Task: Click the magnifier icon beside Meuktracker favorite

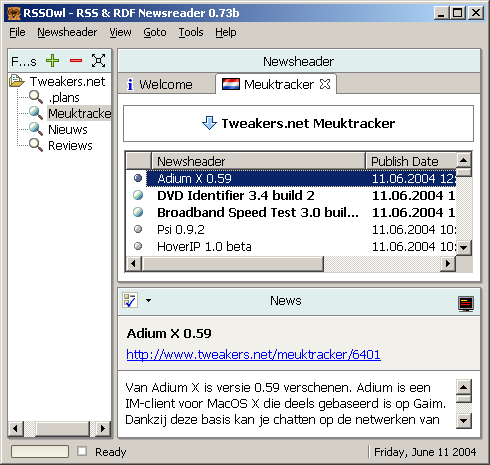Action: 35,113
